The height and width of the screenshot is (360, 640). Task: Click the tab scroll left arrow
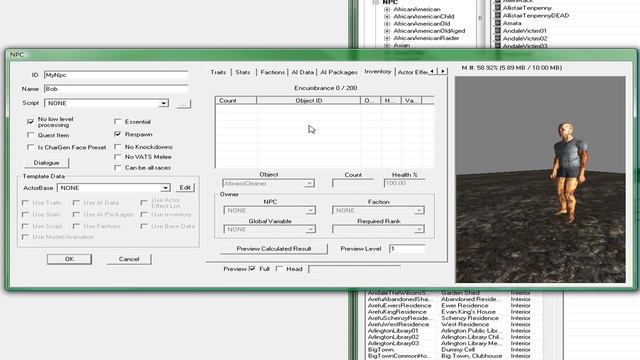click(432, 71)
